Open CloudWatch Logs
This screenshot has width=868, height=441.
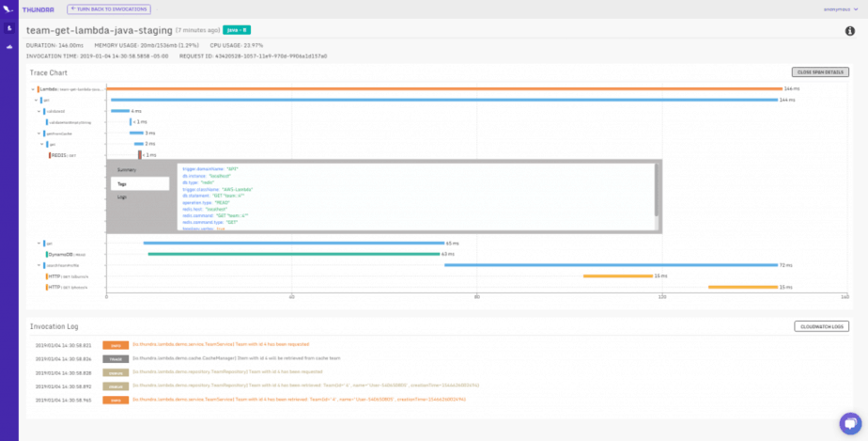[821, 326]
